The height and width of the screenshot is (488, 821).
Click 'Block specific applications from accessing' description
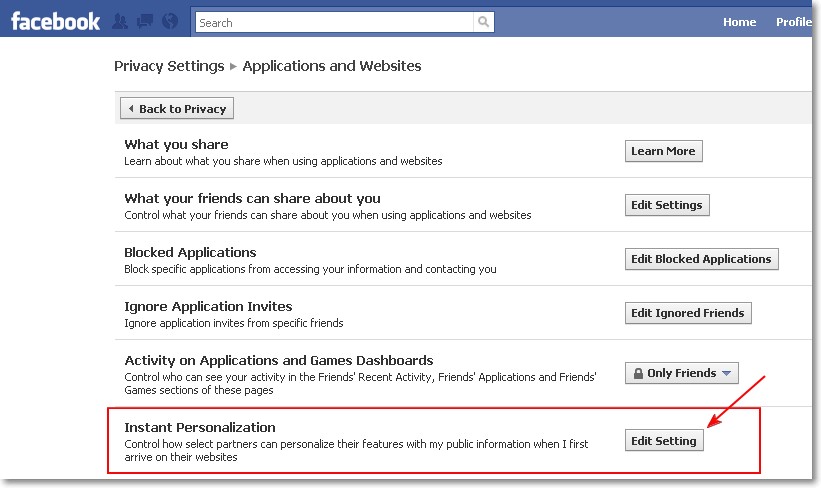[310, 269]
